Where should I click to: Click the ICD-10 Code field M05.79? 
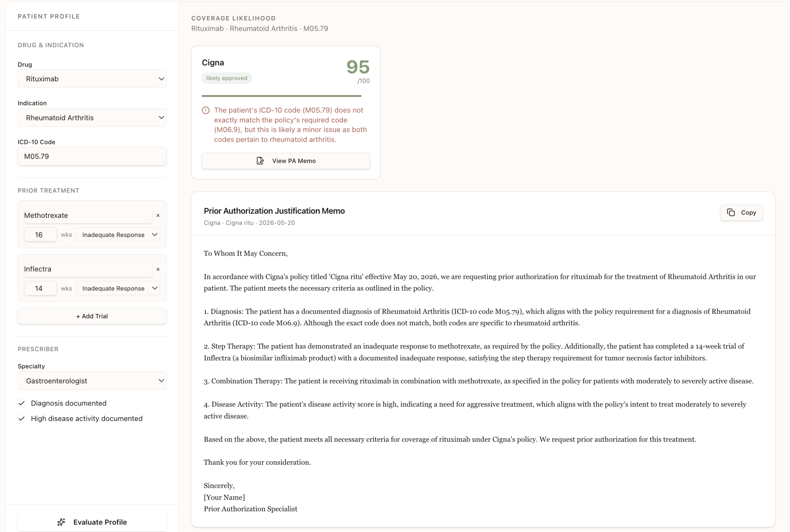coord(92,156)
